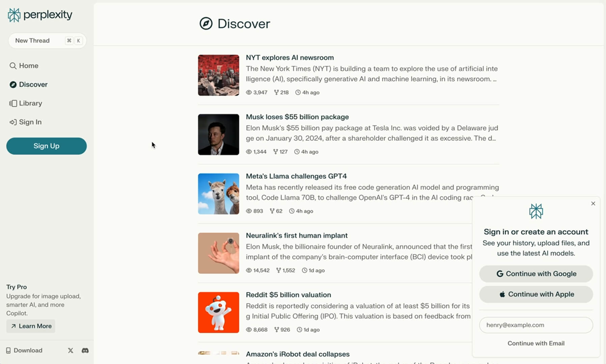Select Discover in the sidebar navigation
Viewport: 606px width, 364px height.
coord(33,84)
